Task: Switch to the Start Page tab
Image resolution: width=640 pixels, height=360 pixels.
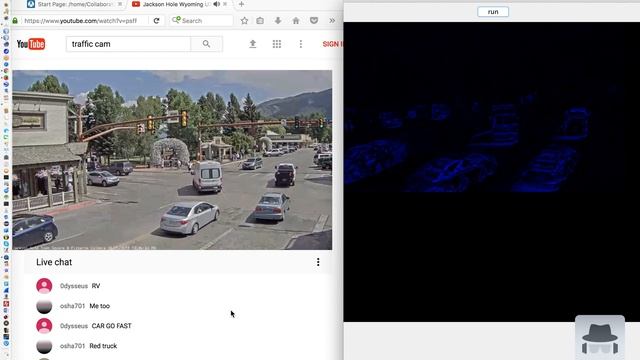Action: (73, 4)
